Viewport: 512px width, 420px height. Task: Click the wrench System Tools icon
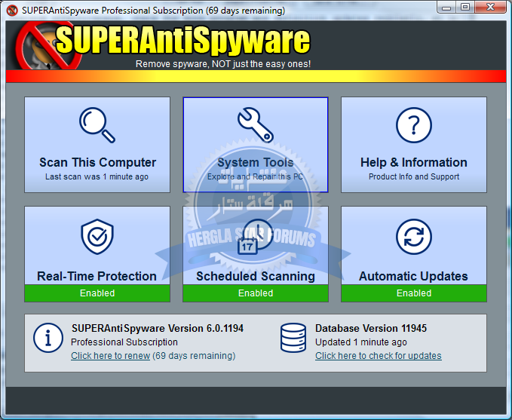point(255,125)
